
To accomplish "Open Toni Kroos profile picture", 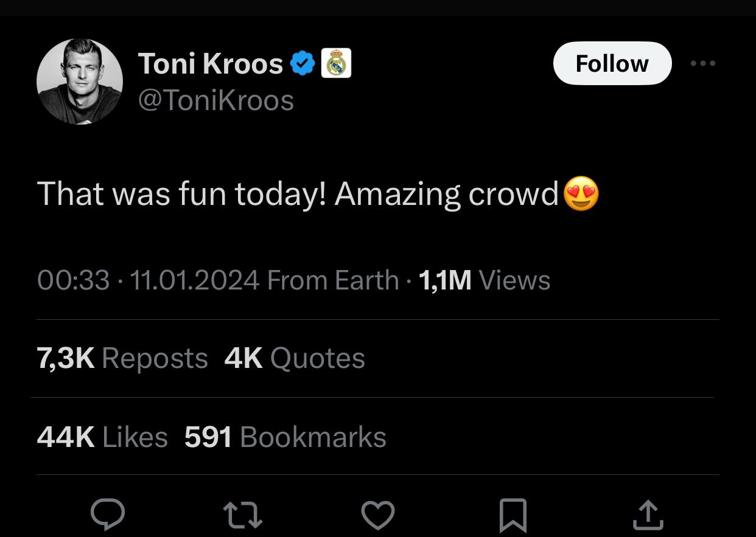I will tap(80, 81).
